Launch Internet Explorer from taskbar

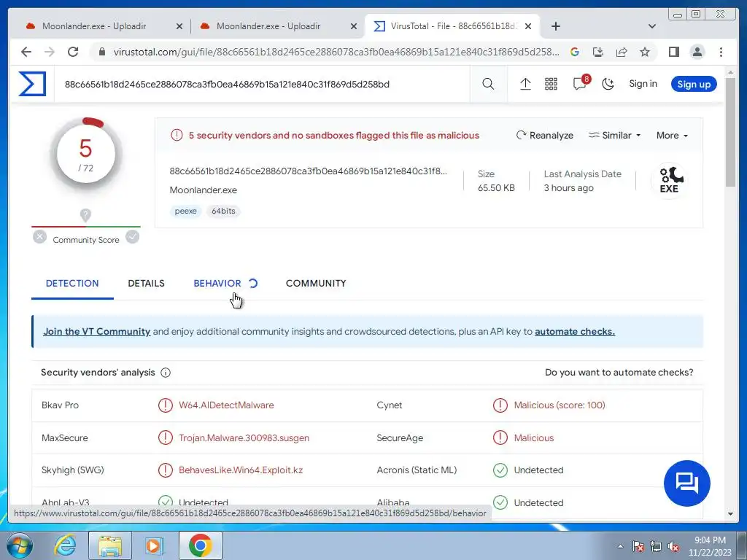click(x=65, y=545)
